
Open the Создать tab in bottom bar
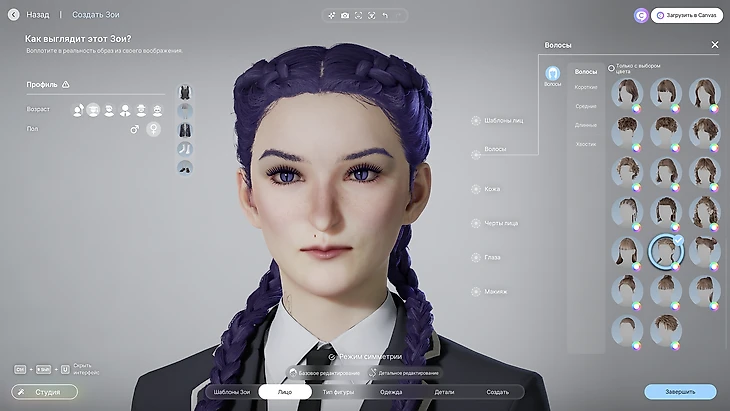point(498,392)
